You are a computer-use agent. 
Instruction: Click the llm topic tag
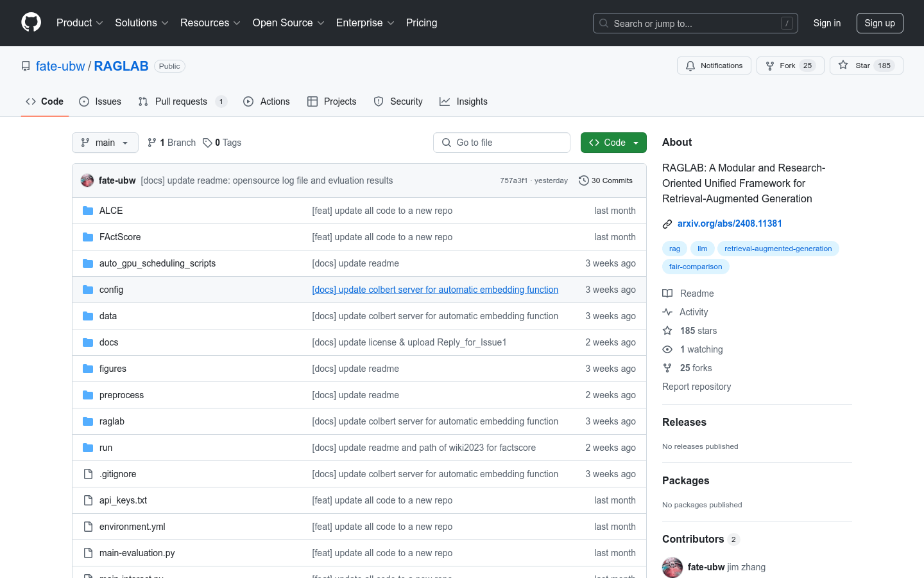pyautogui.click(x=703, y=249)
